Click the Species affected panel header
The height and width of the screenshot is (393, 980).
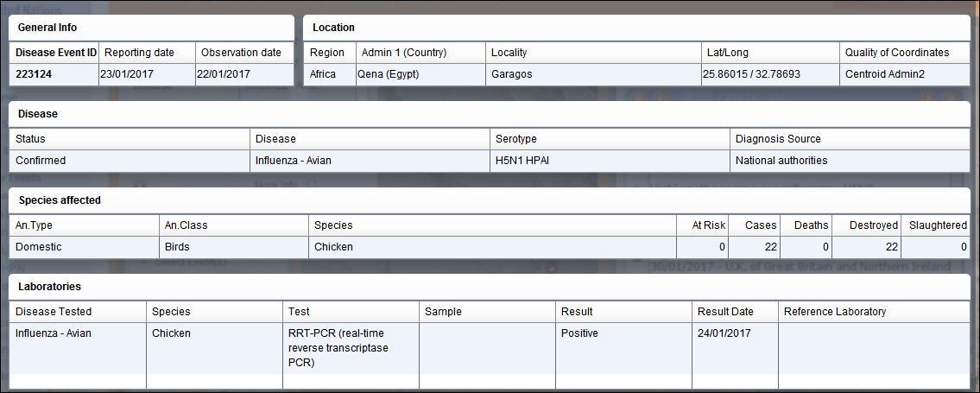pos(60,200)
